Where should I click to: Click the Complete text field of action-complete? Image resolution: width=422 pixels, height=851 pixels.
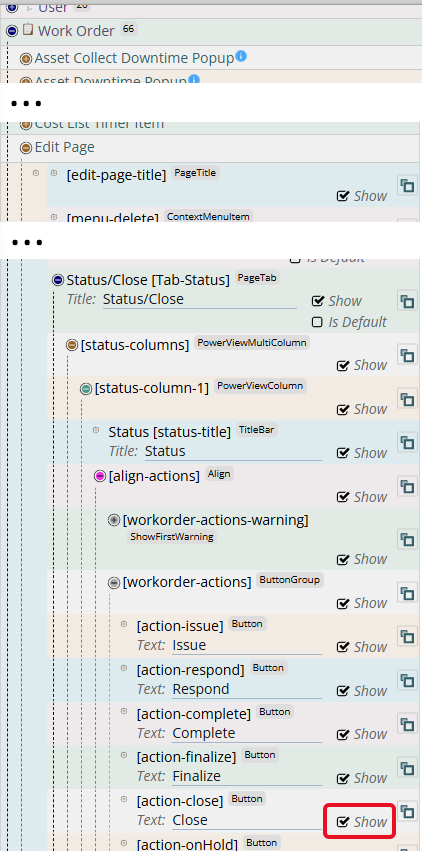click(x=247, y=733)
